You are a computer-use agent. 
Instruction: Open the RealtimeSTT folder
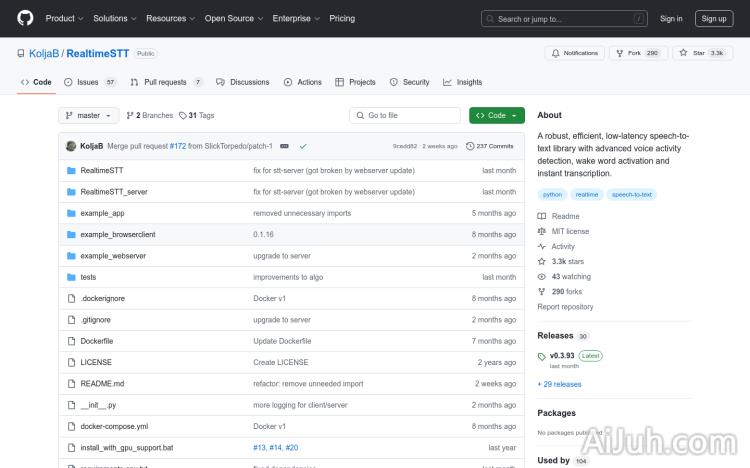point(101,170)
